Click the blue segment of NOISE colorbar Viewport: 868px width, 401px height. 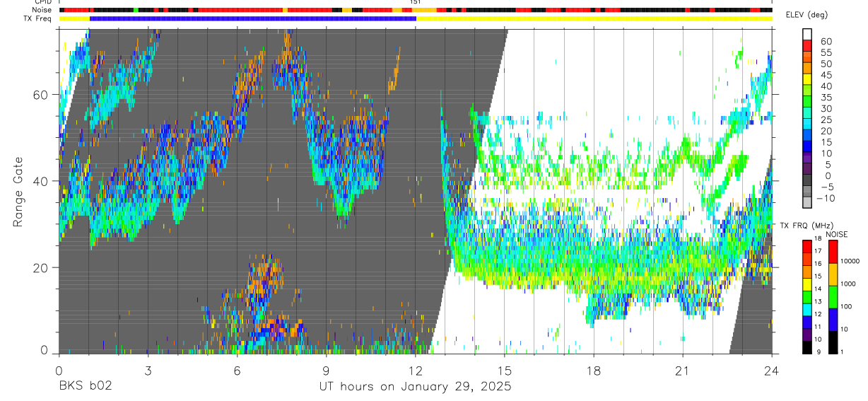833,320
